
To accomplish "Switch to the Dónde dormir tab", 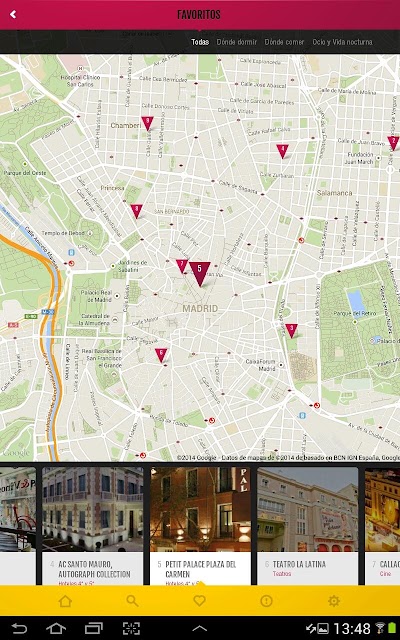I will [x=237, y=42].
